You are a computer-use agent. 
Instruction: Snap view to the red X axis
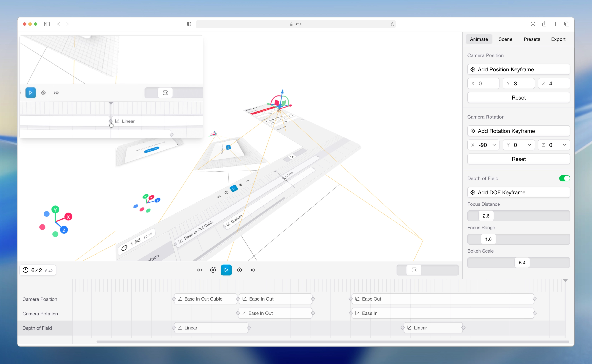68,217
